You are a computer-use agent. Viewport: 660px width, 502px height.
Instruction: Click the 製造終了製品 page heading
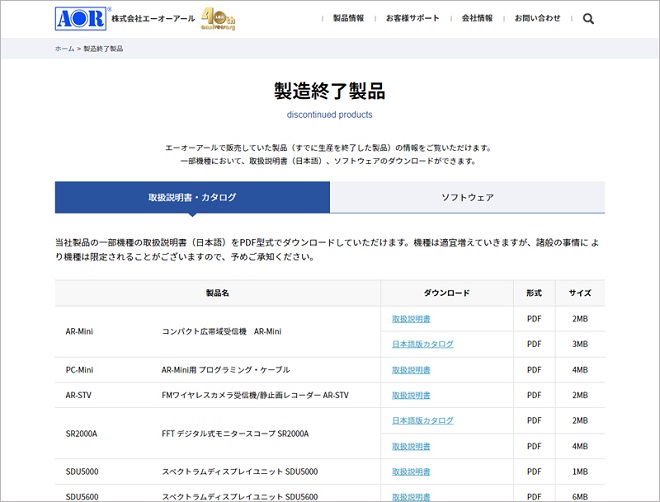click(x=330, y=91)
